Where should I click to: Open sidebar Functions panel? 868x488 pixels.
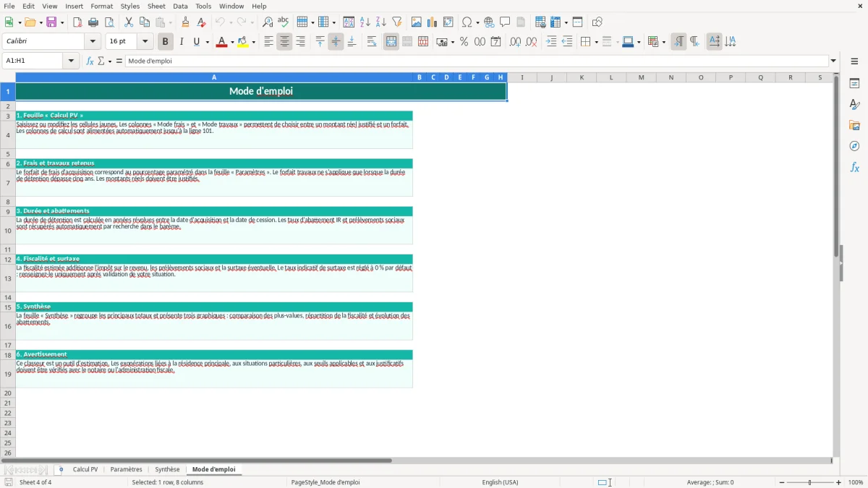tap(854, 167)
